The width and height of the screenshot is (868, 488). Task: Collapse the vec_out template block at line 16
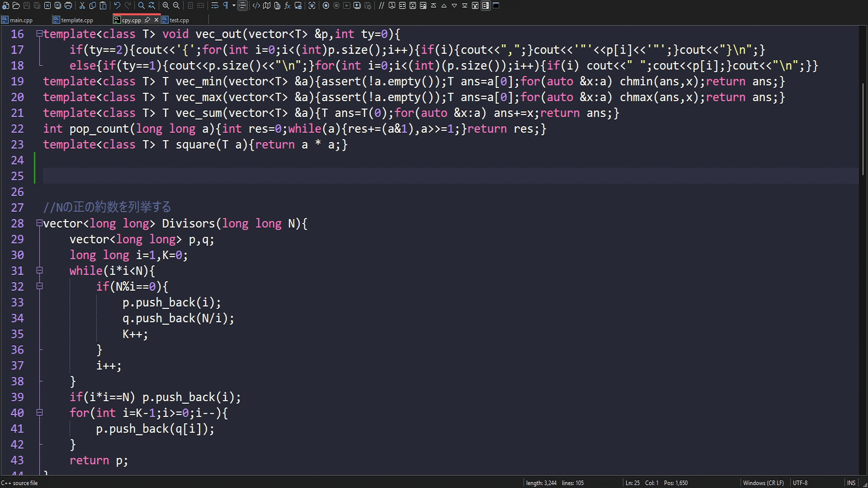39,33
